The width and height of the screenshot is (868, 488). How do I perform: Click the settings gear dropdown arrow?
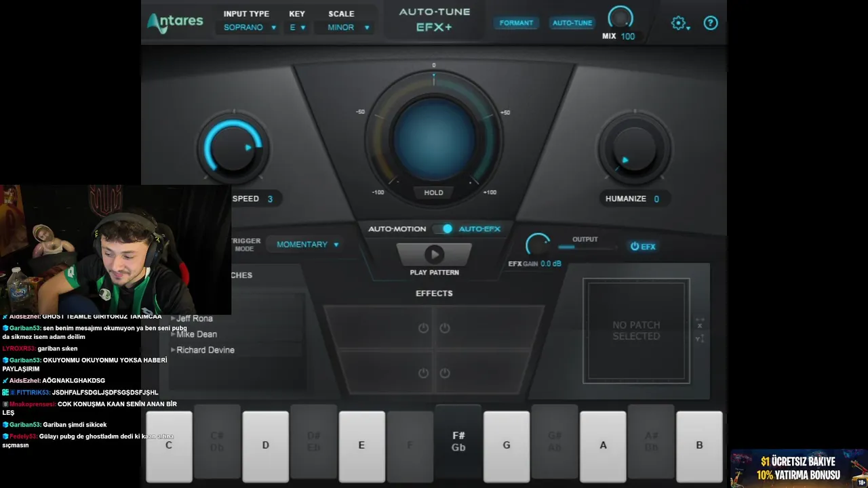pos(688,28)
